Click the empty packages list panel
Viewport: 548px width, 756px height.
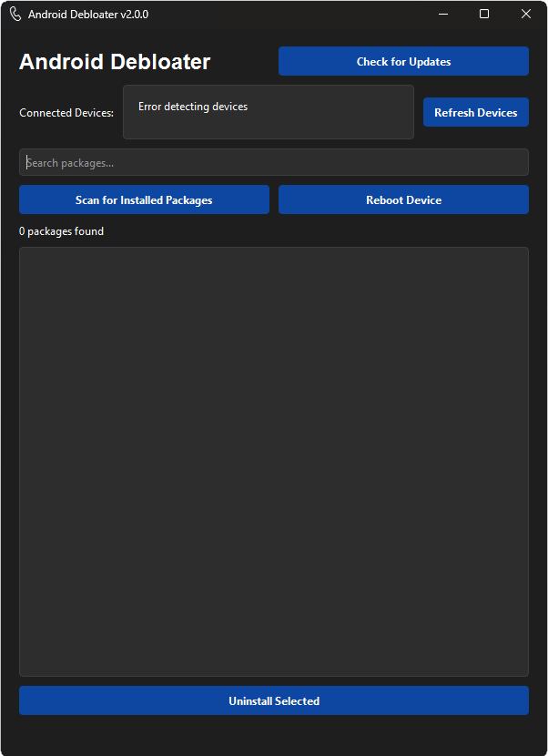[274, 462]
